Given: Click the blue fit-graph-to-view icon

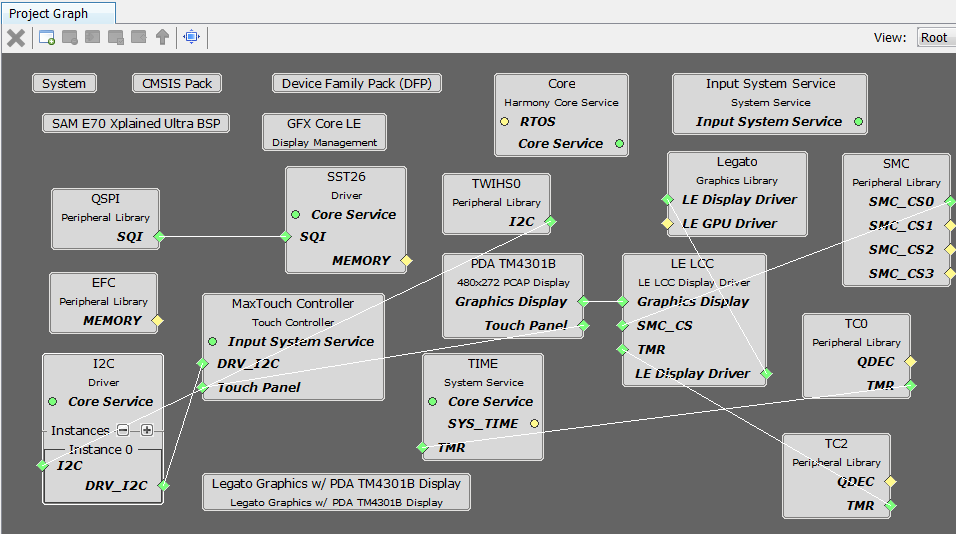Looking at the screenshot, I should (x=191, y=37).
